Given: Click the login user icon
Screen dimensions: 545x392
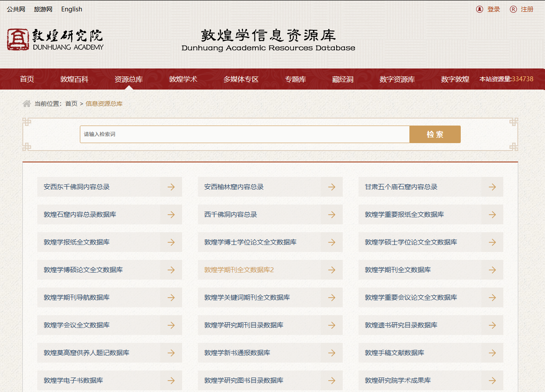Looking at the screenshot, I should click(480, 9).
